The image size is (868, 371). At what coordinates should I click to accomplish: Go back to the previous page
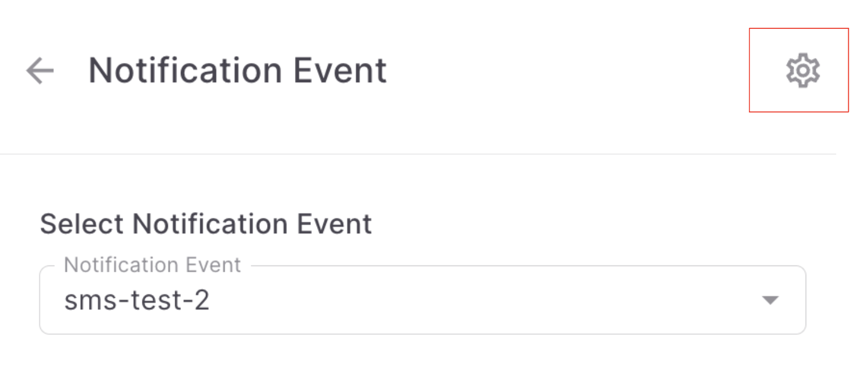tap(40, 71)
